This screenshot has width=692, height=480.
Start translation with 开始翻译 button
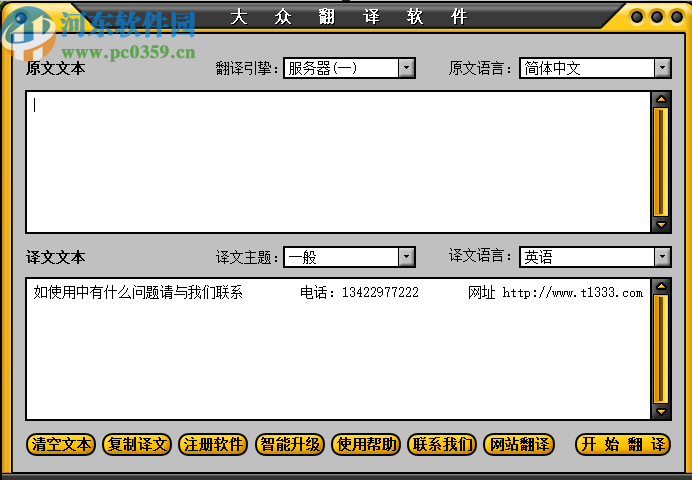tap(623, 444)
